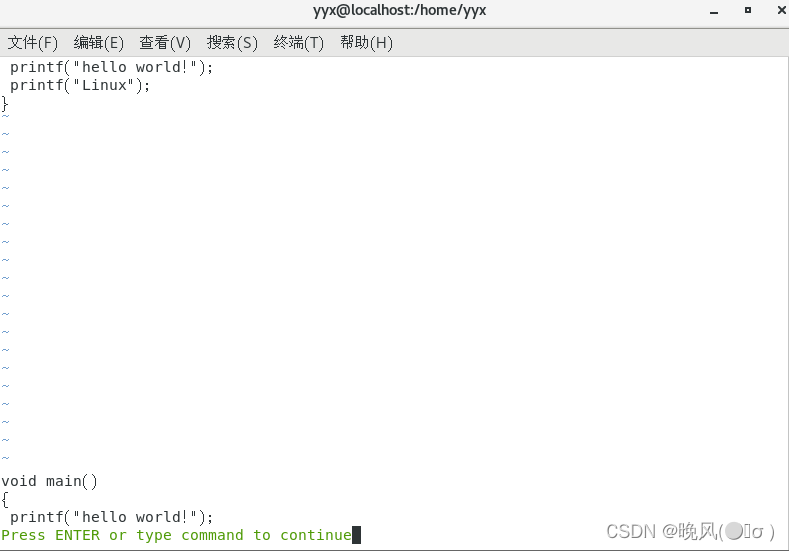Open the 搜索(S) menu
This screenshot has height=551, width=789.
(232, 43)
